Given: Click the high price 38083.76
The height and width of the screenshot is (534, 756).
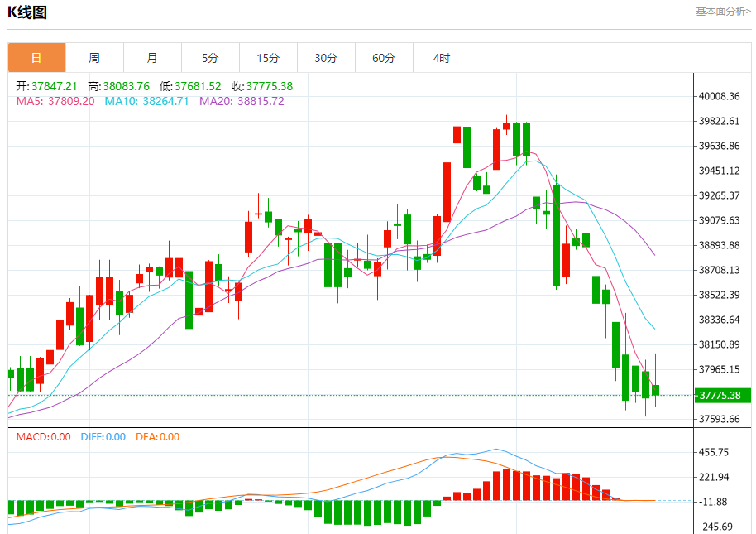Looking at the screenshot, I should click(127, 86).
